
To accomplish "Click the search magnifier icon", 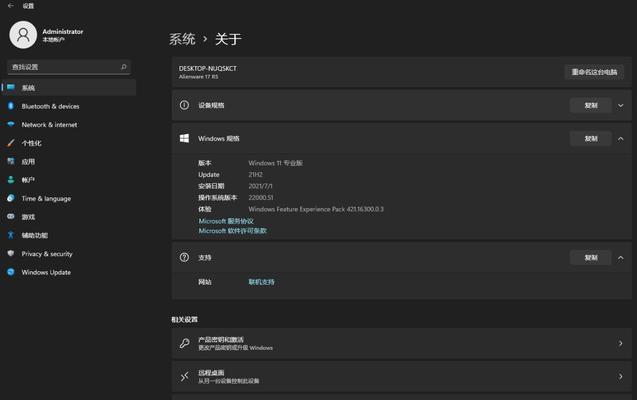I will tap(124, 67).
